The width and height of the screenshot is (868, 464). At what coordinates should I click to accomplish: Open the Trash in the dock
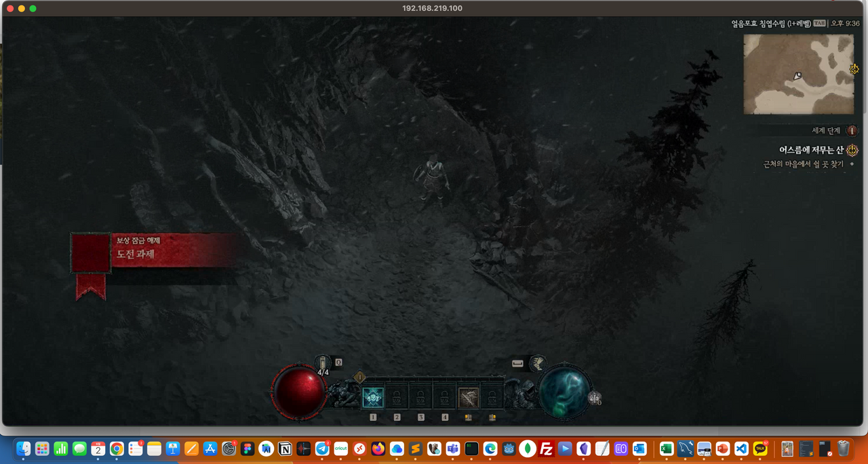pos(844,448)
